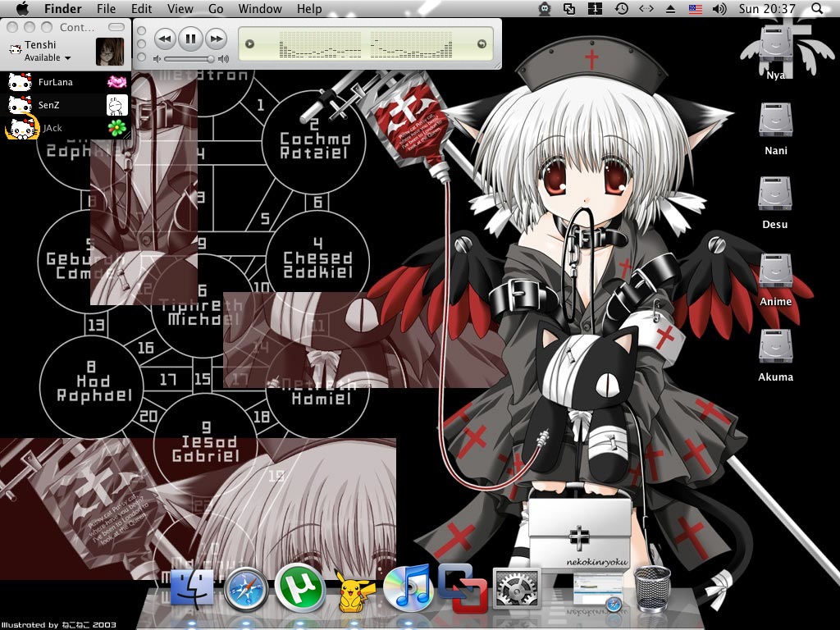The image size is (840, 630).
Task: Select contact FurLana
Action: point(66,82)
